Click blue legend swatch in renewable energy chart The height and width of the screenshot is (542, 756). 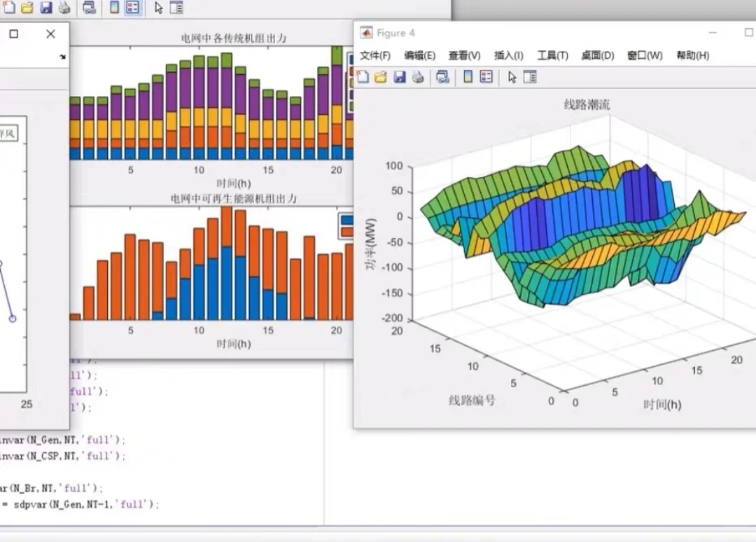pyautogui.click(x=346, y=221)
